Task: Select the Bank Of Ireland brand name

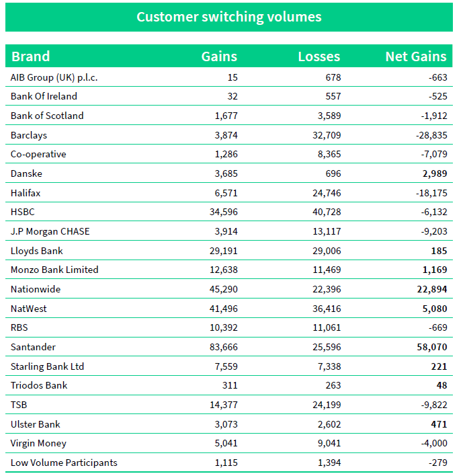Action: (44, 96)
